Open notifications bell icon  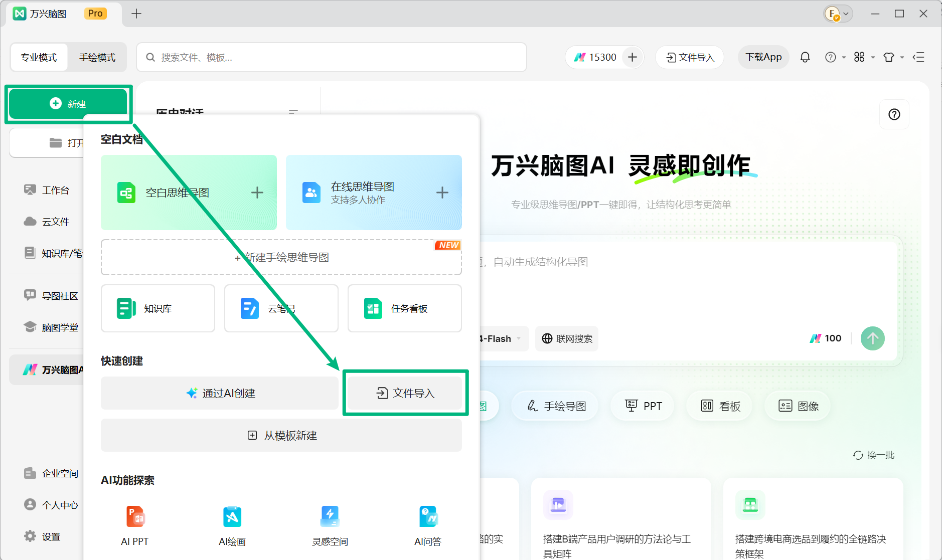click(805, 57)
